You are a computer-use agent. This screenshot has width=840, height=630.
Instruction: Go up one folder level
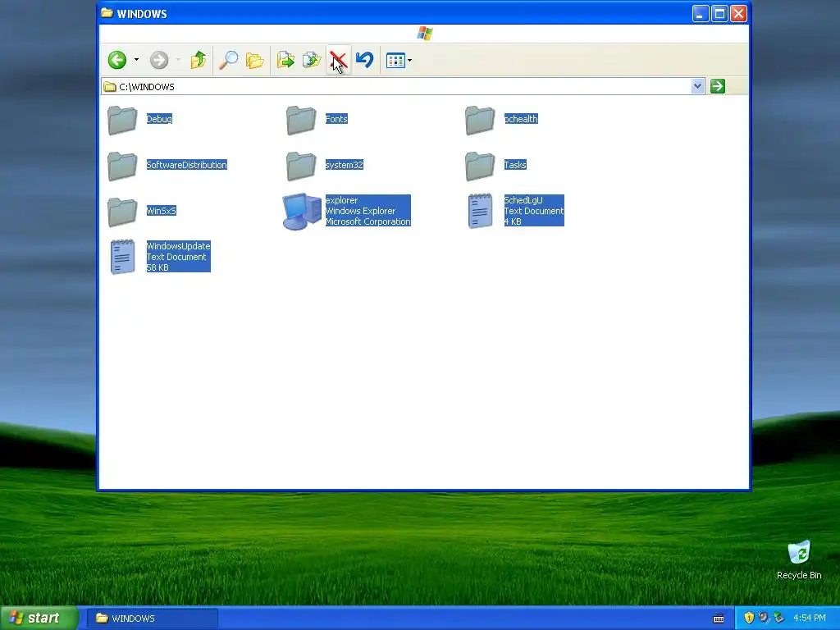tap(199, 60)
